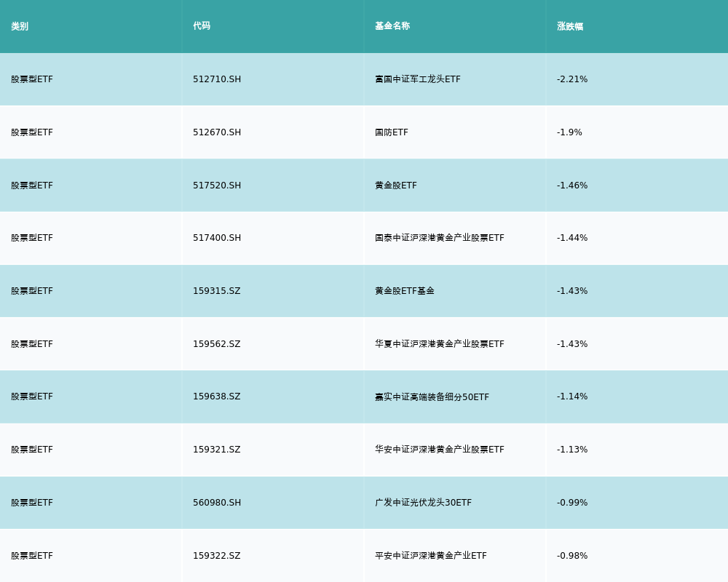
Task: Click 股票型ETF in the 159638.SZ row
Action: pos(32,396)
